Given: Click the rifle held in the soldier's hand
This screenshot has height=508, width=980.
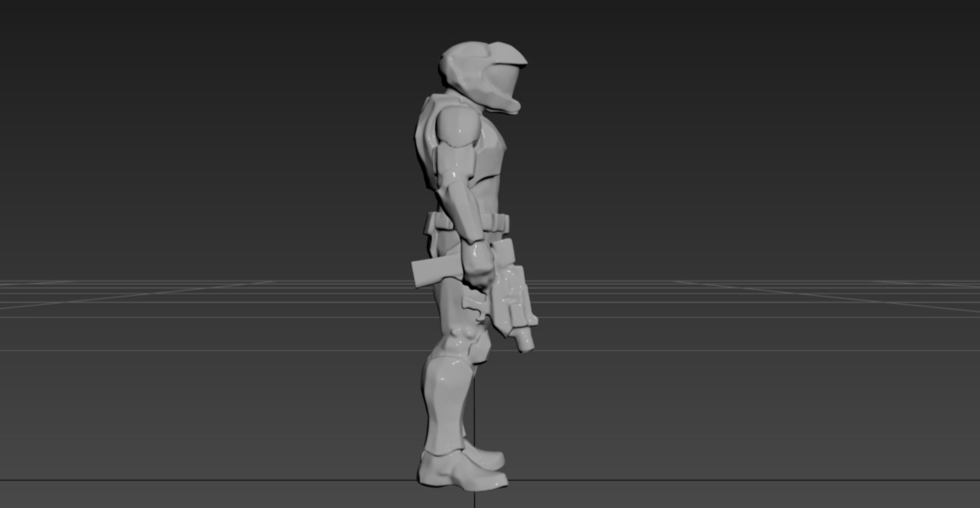Looking at the screenshot, I should (512, 297).
